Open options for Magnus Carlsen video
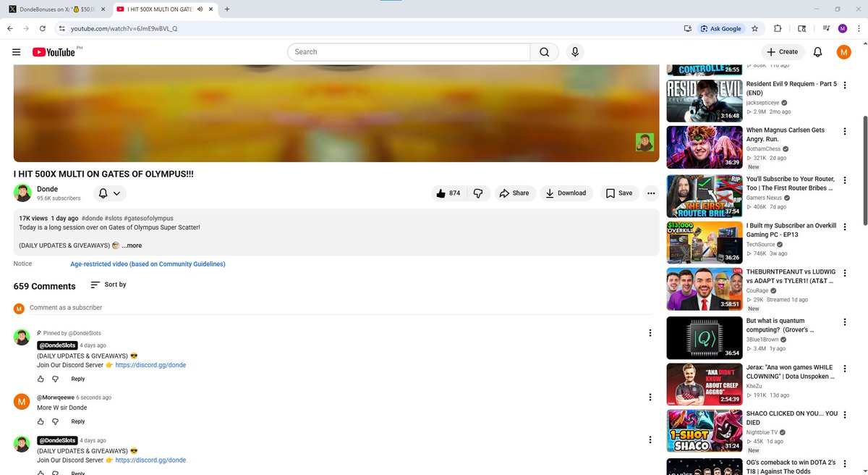The height and width of the screenshot is (475, 868). click(843, 131)
